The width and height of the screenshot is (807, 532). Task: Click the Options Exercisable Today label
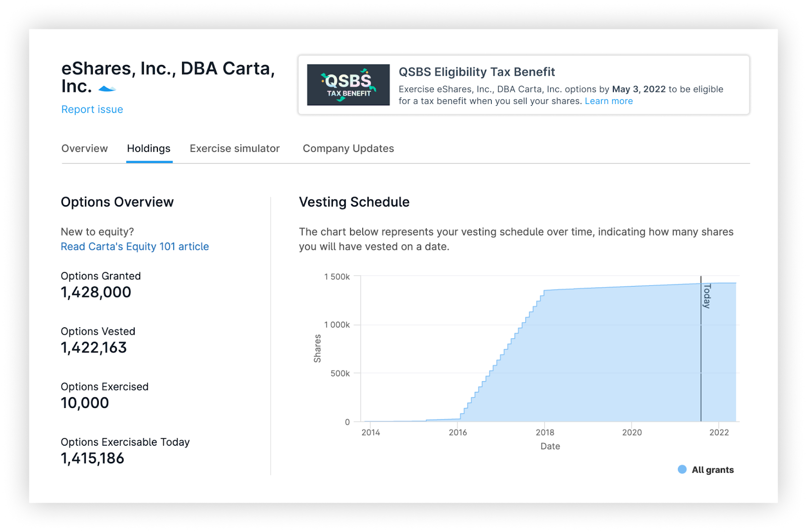(125, 442)
